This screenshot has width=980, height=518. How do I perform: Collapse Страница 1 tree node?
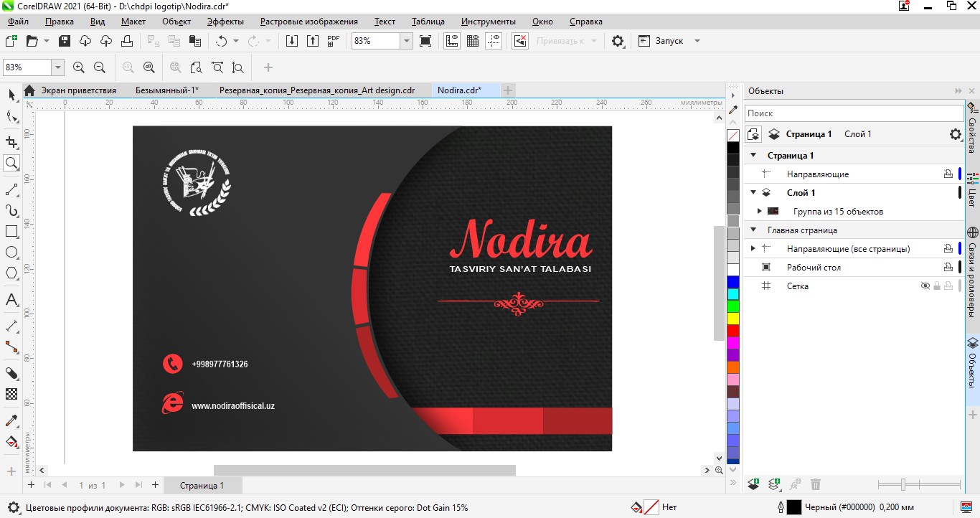pos(753,155)
